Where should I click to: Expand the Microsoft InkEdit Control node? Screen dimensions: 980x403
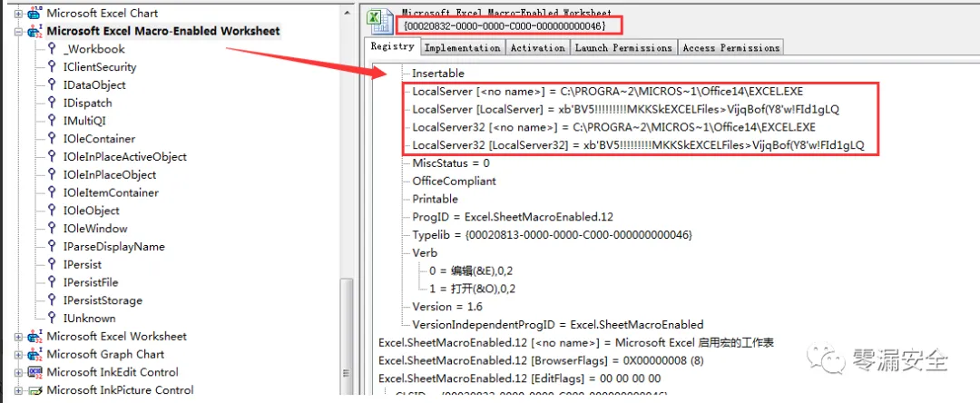(17, 373)
